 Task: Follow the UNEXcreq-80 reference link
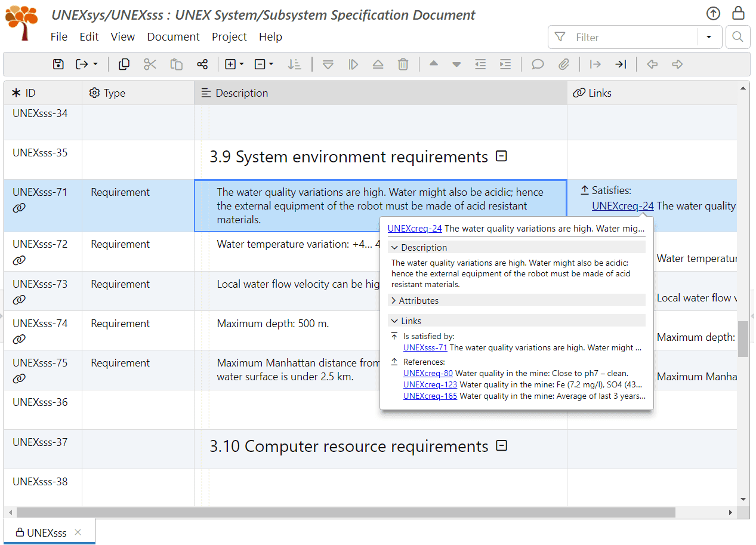pos(428,374)
